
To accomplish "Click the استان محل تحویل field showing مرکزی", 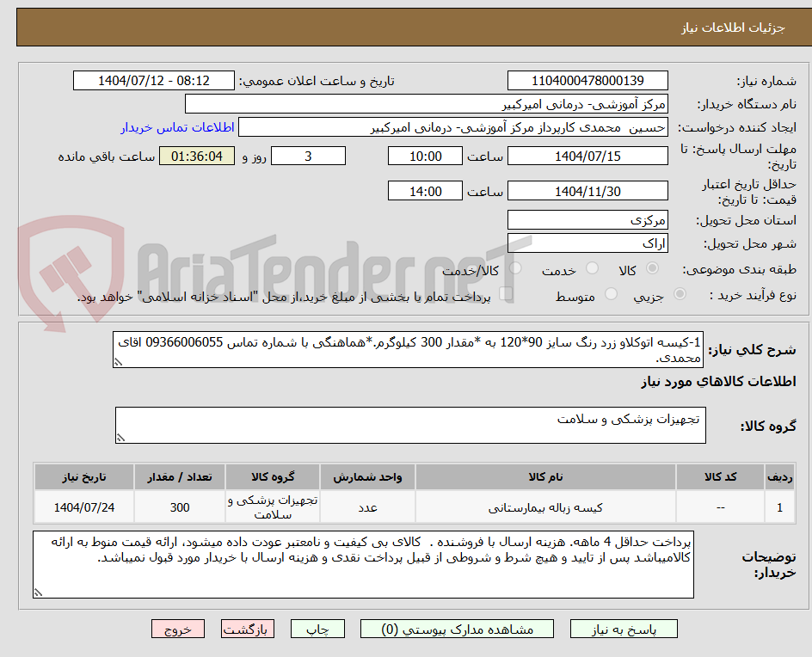I will pos(587,219).
